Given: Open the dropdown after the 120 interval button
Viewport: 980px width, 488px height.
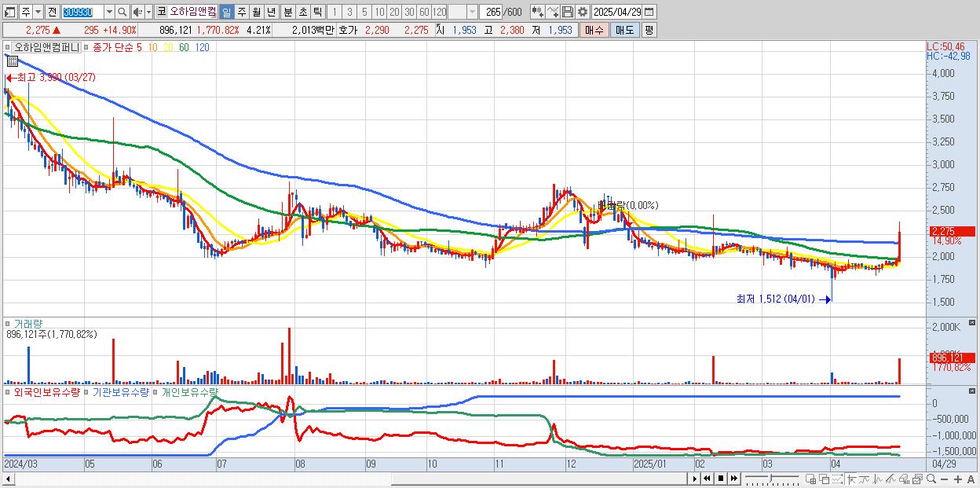Looking at the screenshot, I should tap(472, 12).
